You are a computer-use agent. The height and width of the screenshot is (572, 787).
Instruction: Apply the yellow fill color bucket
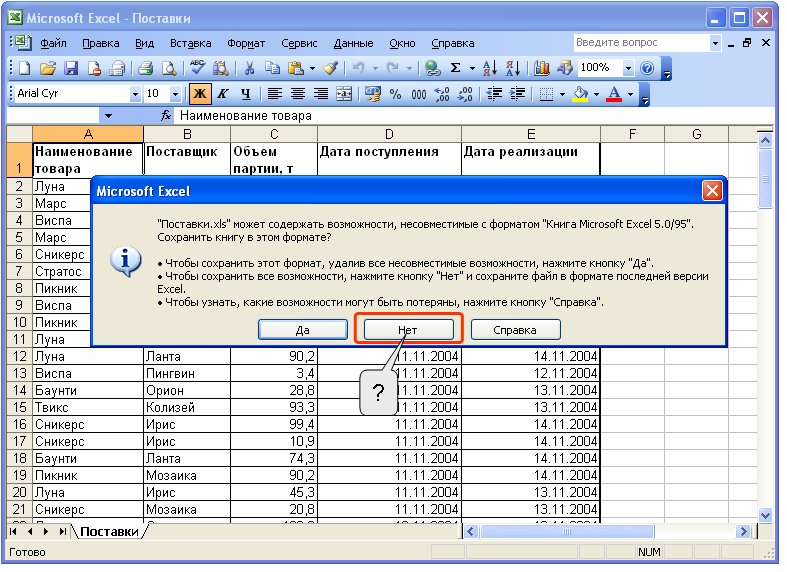point(581,94)
